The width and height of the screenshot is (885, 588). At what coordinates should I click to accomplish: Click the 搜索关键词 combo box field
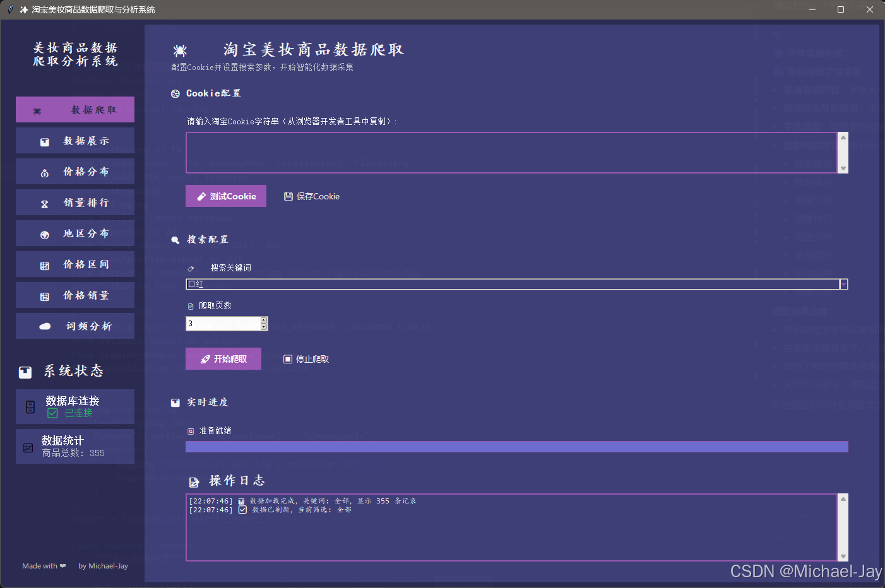pos(513,285)
